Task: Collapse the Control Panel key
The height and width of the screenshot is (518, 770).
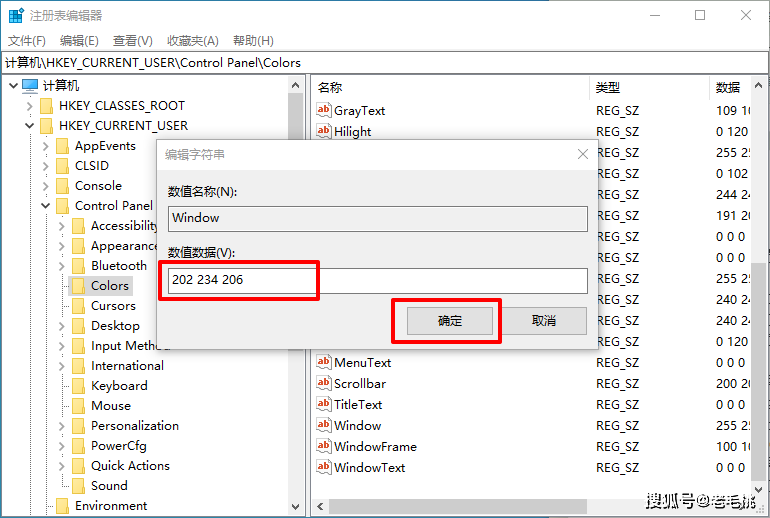Action: pos(45,206)
